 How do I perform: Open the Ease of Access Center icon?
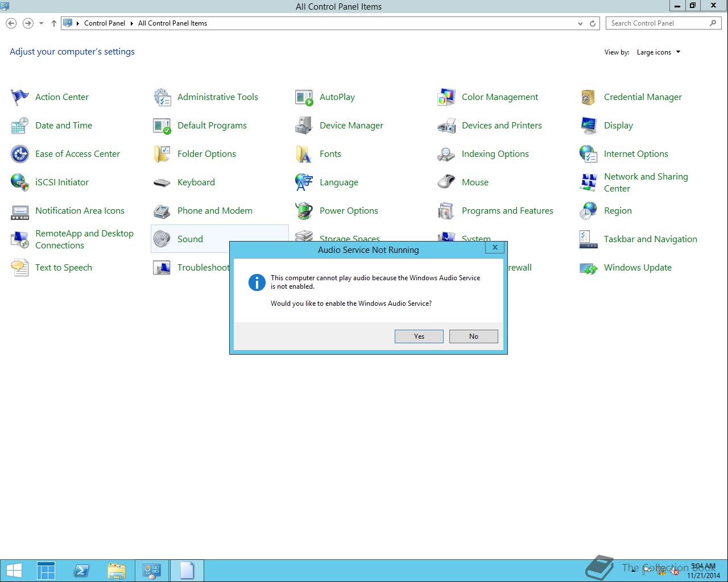point(20,154)
